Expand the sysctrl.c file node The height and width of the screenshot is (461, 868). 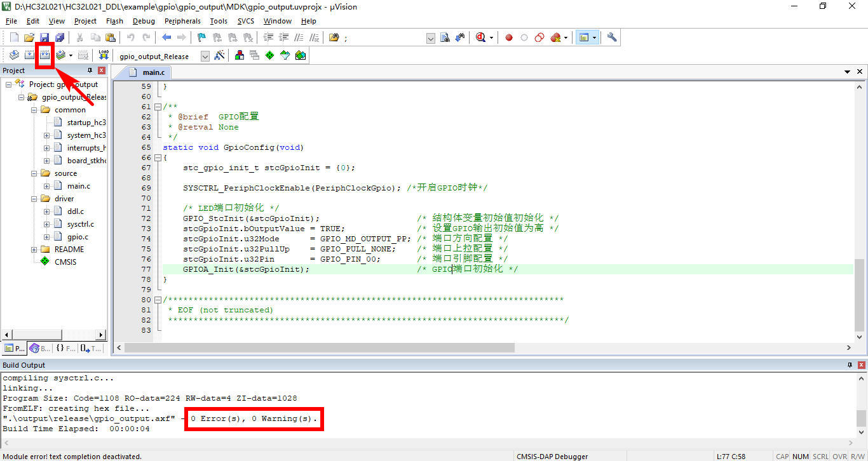[x=46, y=224]
